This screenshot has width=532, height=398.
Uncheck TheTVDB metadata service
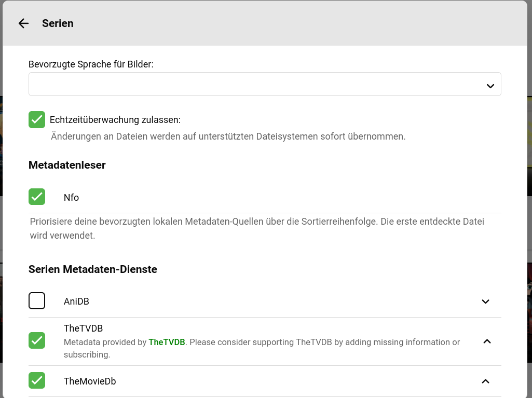pos(37,340)
